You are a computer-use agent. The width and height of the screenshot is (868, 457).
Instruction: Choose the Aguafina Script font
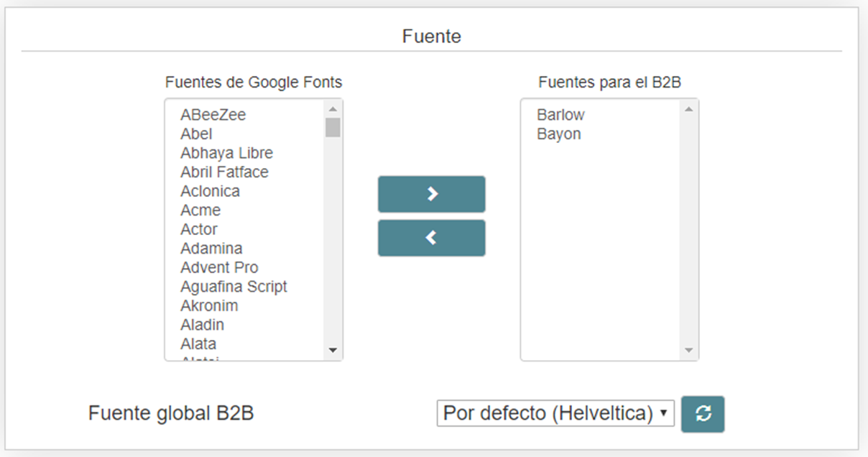(x=234, y=287)
